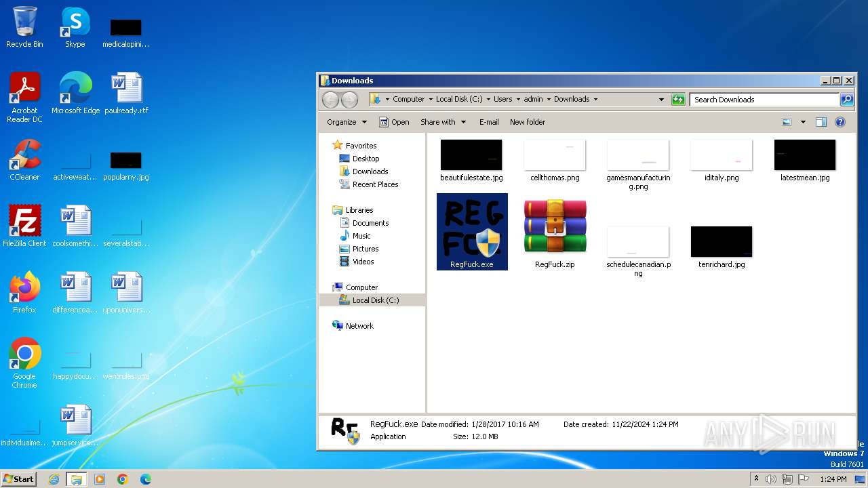Select the paulready.rtf desktop file
The image size is (868, 488).
126,93
